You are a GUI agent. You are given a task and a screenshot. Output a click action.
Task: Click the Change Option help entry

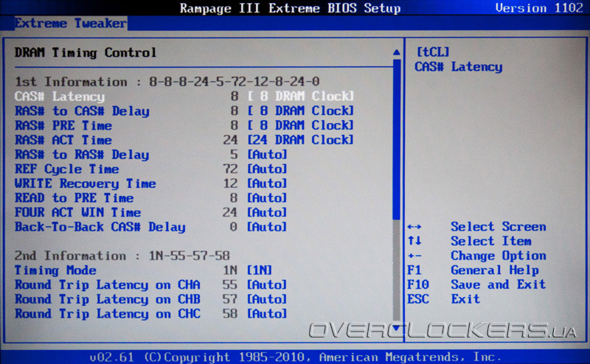point(476,256)
